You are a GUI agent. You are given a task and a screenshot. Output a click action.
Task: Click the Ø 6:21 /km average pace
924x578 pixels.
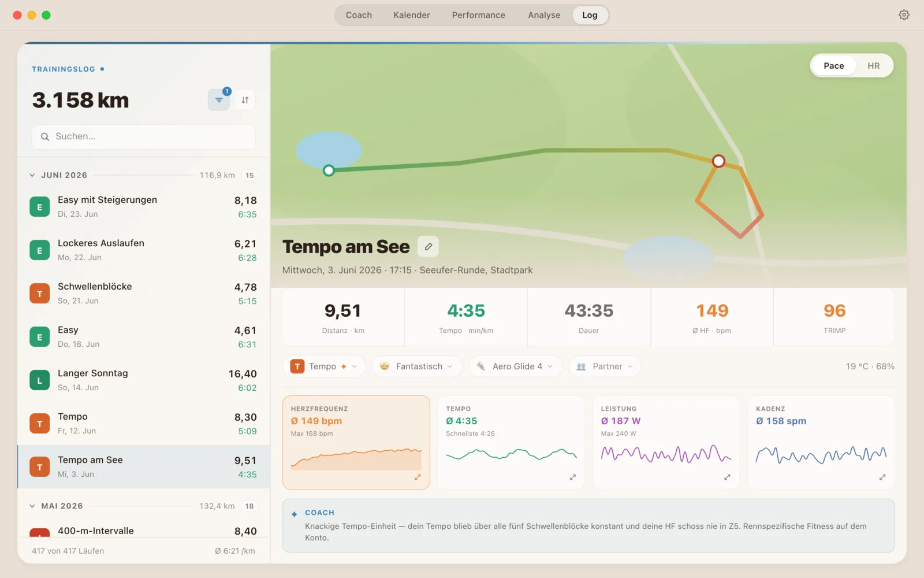point(235,551)
